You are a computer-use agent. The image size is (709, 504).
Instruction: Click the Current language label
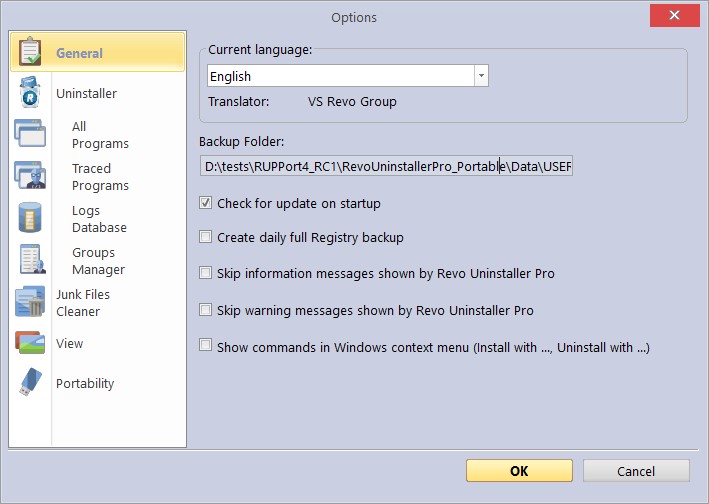[x=260, y=49]
